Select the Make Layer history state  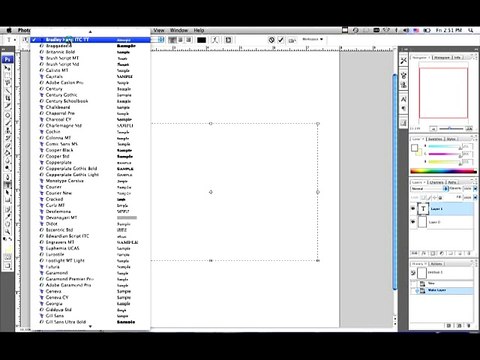point(442,290)
